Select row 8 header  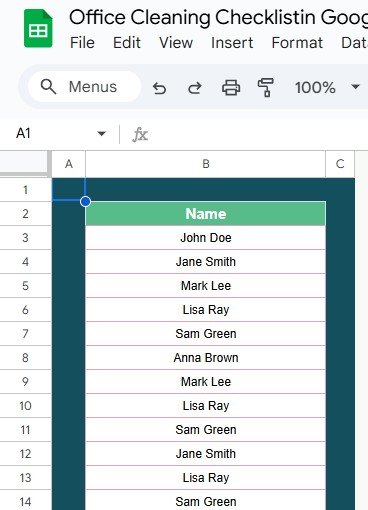(x=25, y=358)
